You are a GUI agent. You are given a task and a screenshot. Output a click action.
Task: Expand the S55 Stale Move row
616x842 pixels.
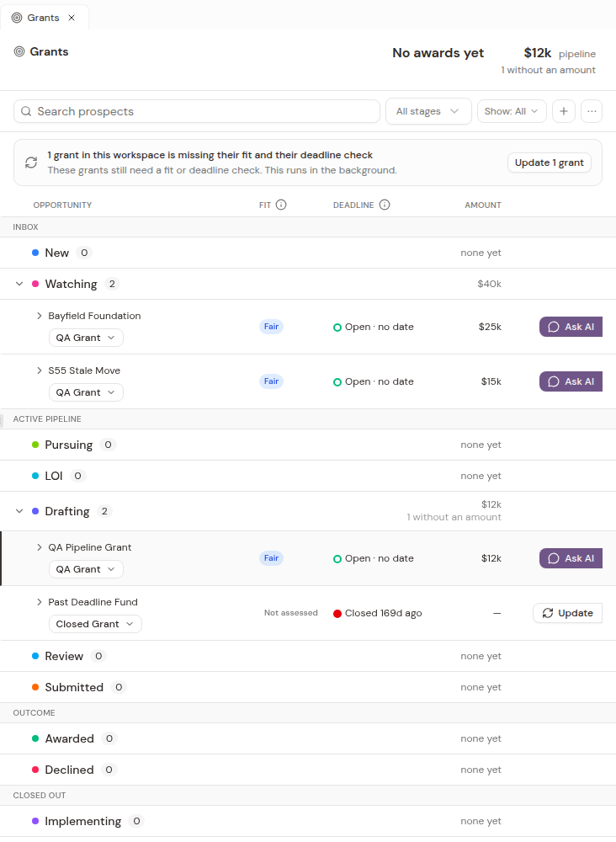40,370
